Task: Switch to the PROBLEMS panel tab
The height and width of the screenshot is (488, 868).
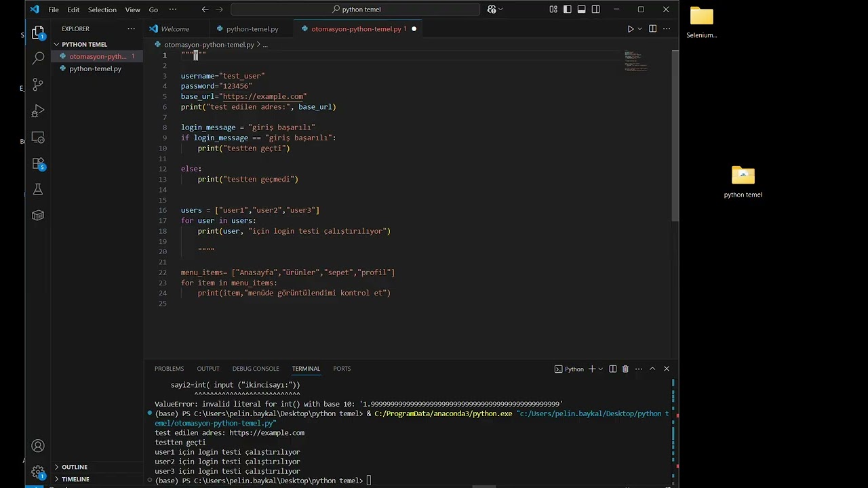Action: pyautogui.click(x=169, y=369)
